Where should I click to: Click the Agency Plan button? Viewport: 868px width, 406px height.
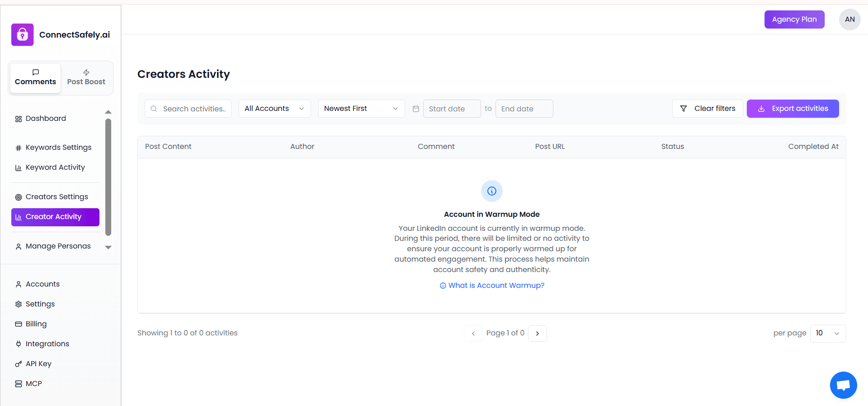pyautogui.click(x=794, y=19)
